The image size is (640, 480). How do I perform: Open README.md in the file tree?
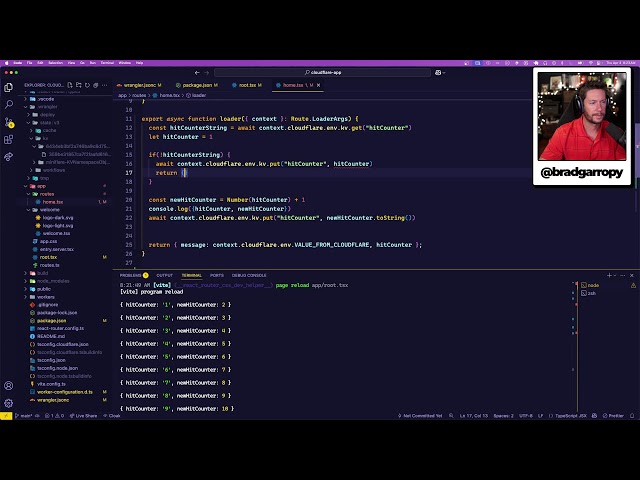[51, 336]
